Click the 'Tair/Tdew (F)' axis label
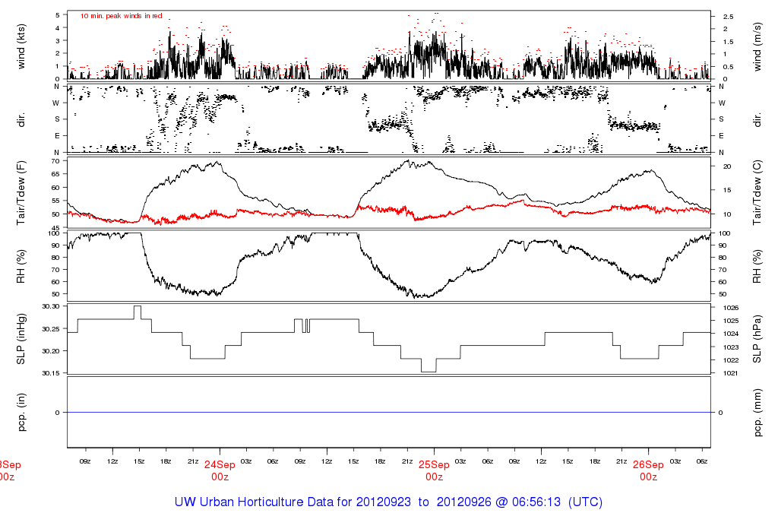This screenshot has width=778, height=532. (21, 192)
